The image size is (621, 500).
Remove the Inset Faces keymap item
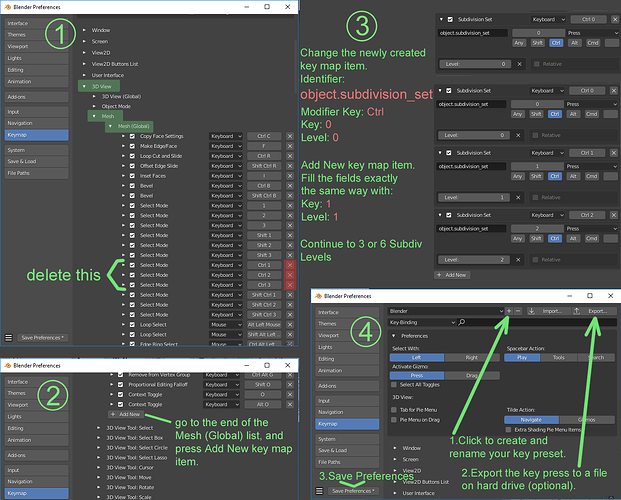[290, 176]
